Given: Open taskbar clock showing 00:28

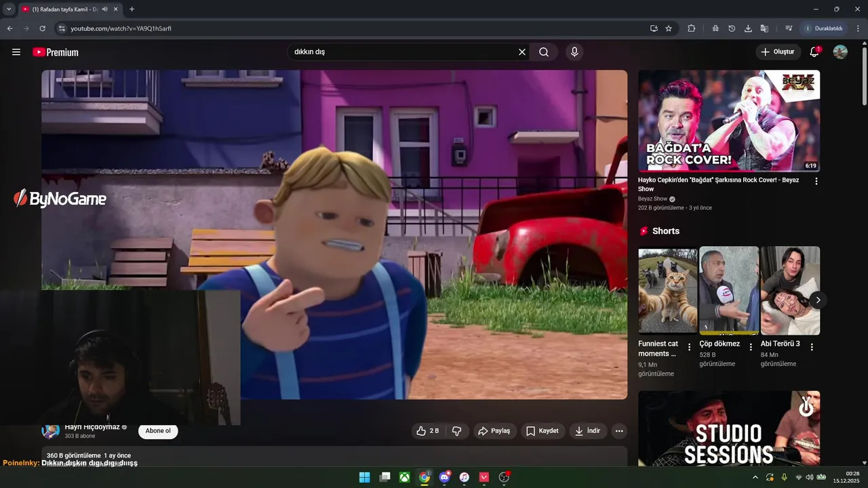Looking at the screenshot, I should pyautogui.click(x=847, y=477).
